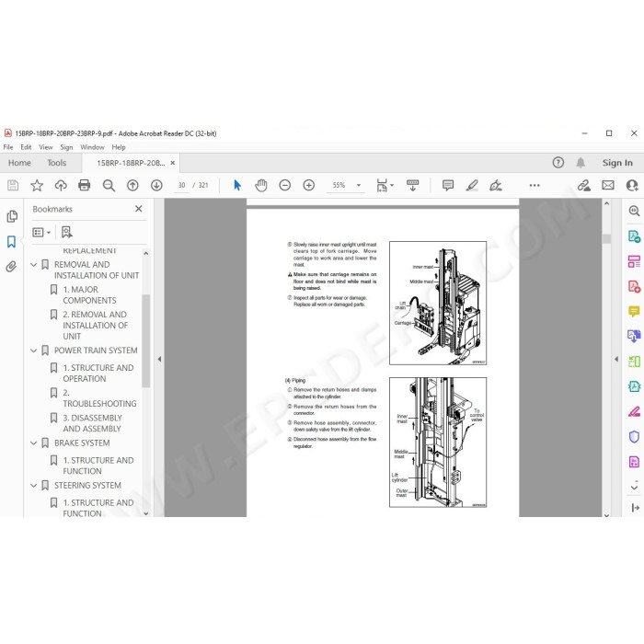644x644 pixels.
Task: Open Find text magnifier tool
Action: [x=109, y=185]
